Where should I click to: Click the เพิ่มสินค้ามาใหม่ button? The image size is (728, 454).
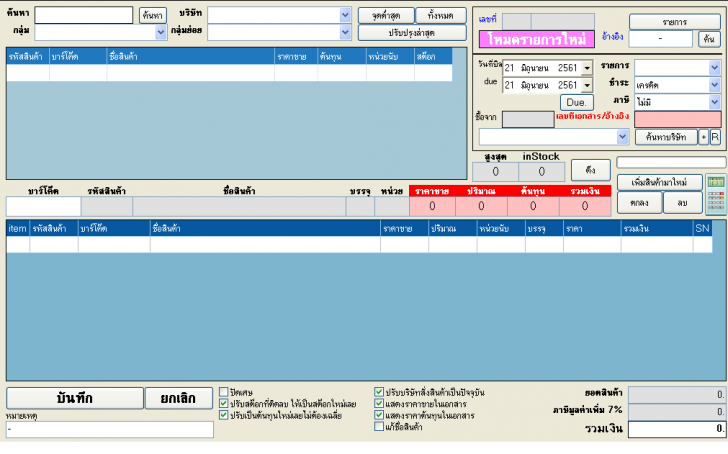click(659, 182)
